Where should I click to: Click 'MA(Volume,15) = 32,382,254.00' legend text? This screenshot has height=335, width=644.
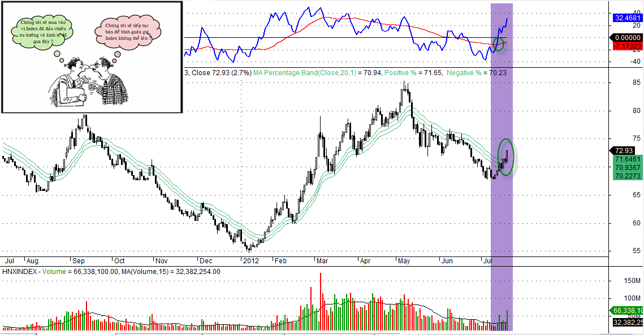(171, 272)
